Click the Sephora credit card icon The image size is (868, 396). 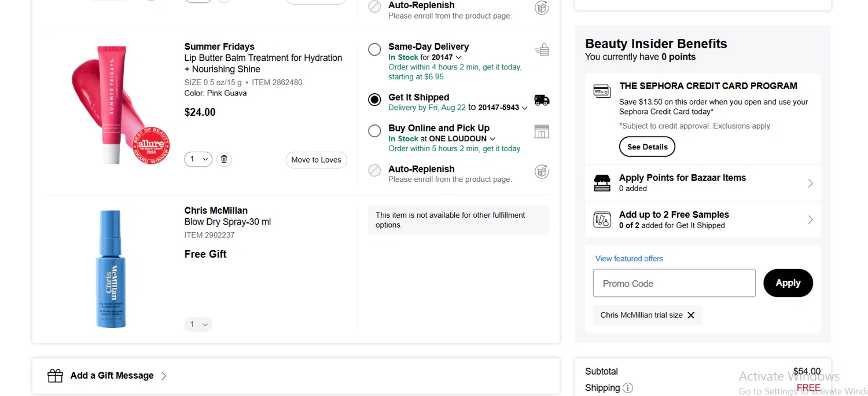(602, 91)
